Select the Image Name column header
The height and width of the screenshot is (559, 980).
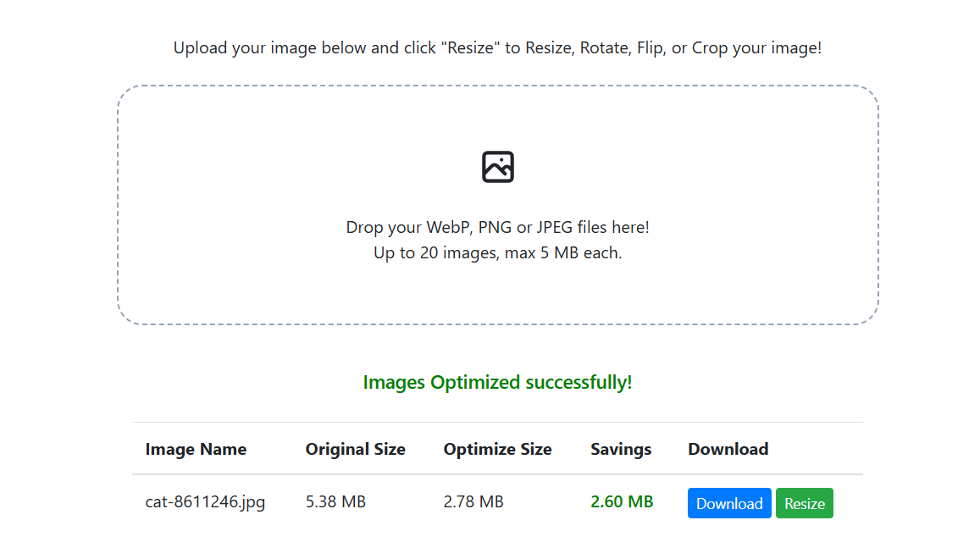point(196,449)
